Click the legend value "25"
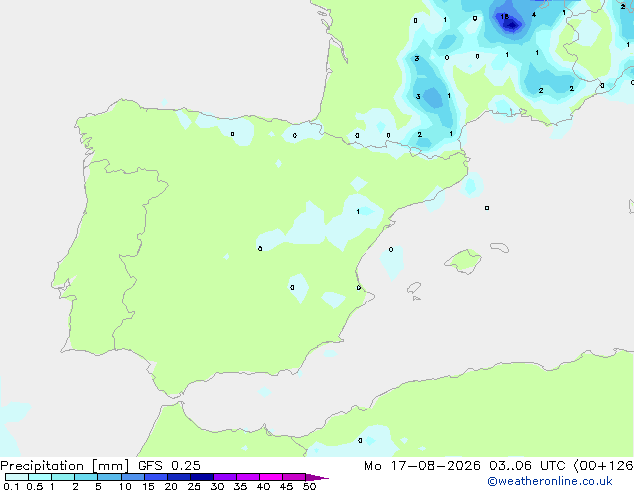The height and width of the screenshot is (490, 634). pyautogui.click(x=194, y=486)
